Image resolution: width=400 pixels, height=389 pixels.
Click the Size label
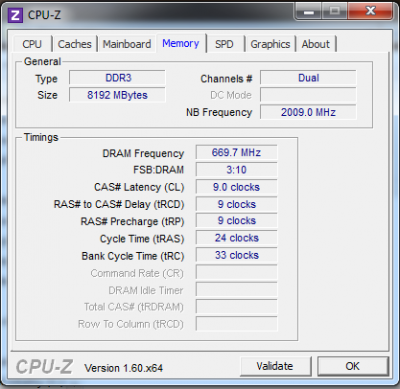point(48,95)
